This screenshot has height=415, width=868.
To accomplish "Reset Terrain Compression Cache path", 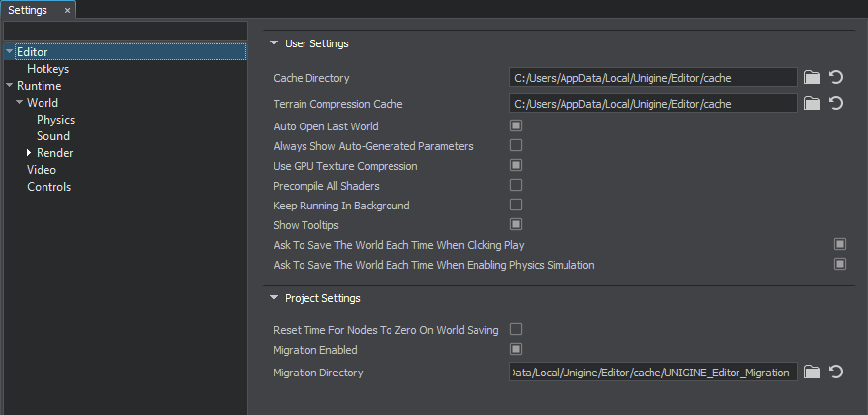I will click(x=835, y=103).
